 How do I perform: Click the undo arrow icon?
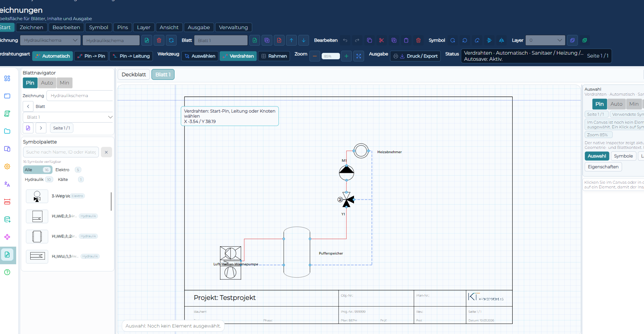(345, 40)
